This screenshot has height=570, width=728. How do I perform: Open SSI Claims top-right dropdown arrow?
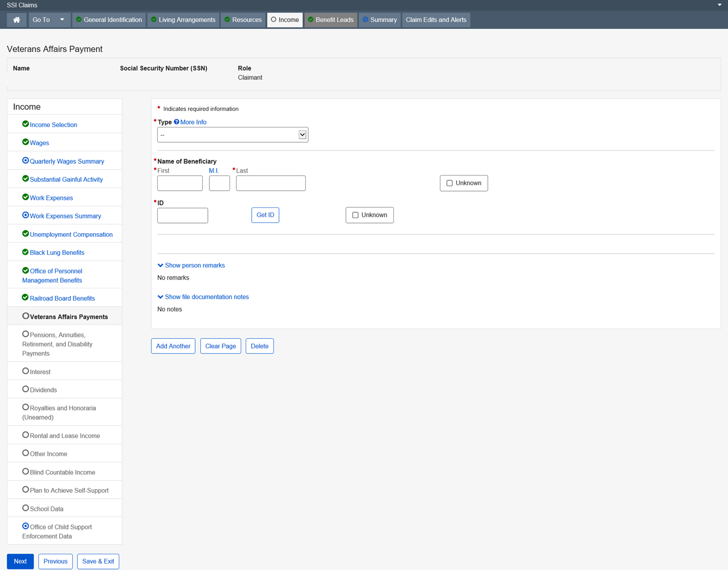pyautogui.click(x=719, y=5)
